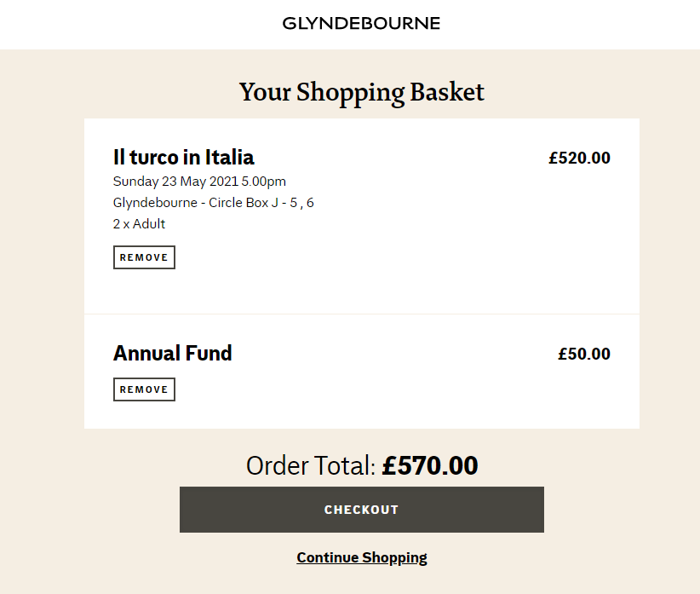Click the word Glyndebourne in the seat line
Image resolution: width=700 pixels, height=594 pixels.
155,203
